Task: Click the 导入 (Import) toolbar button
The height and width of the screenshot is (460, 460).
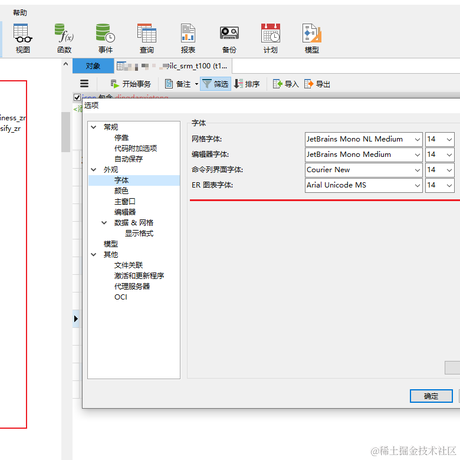Action: tap(286, 84)
